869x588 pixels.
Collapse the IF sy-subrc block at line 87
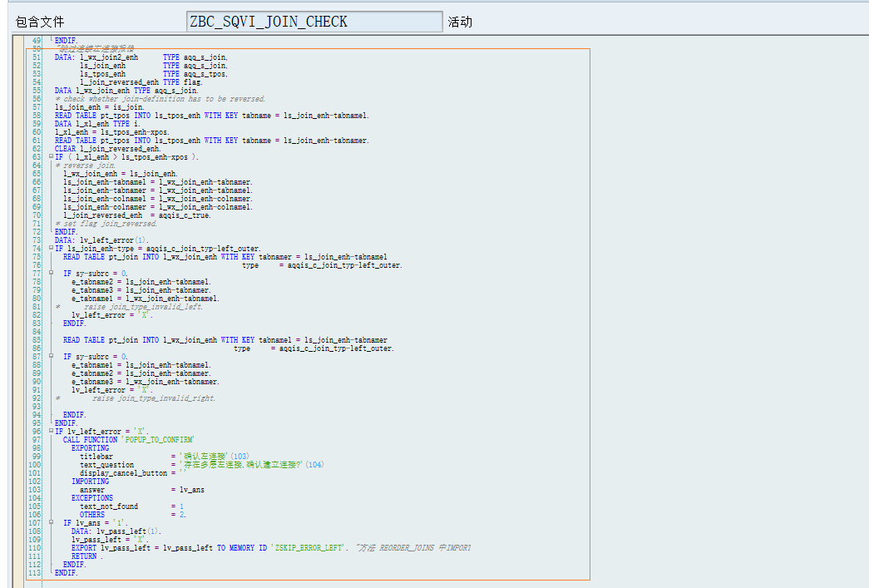pos(52,356)
